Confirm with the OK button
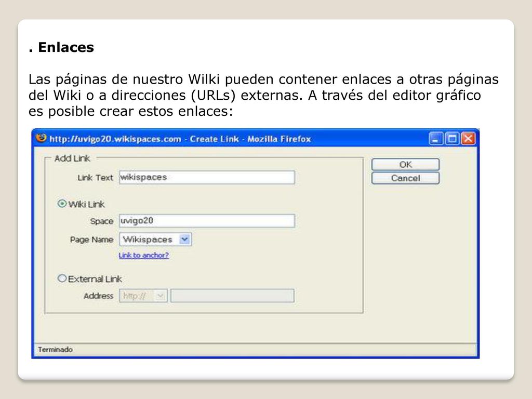The image size is (532, 399). point(405,165)
